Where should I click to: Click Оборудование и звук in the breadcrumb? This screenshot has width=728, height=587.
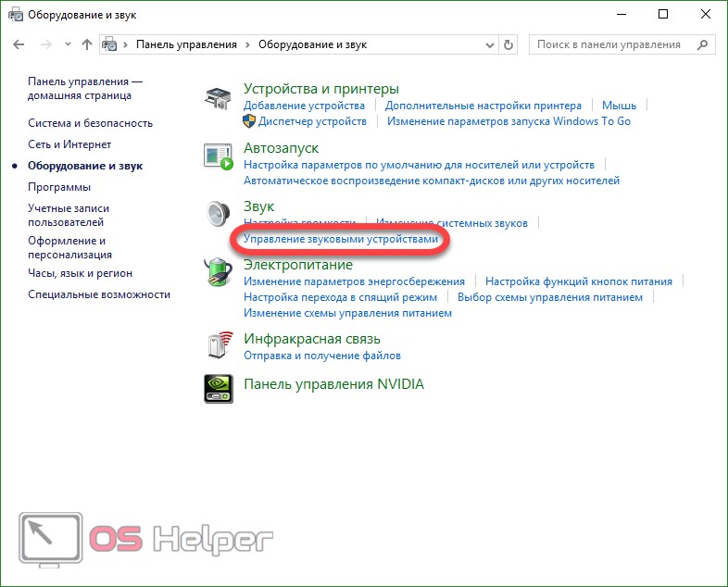[312, 44]
